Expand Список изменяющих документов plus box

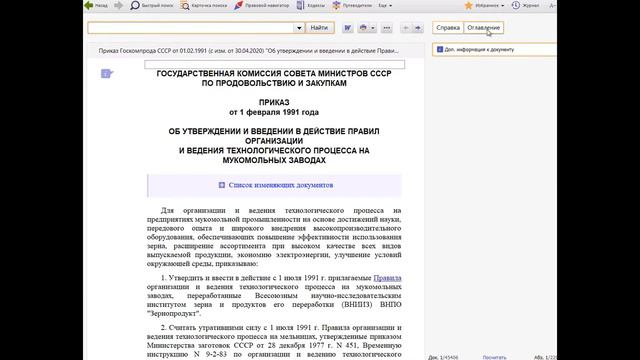coord(222,185)
